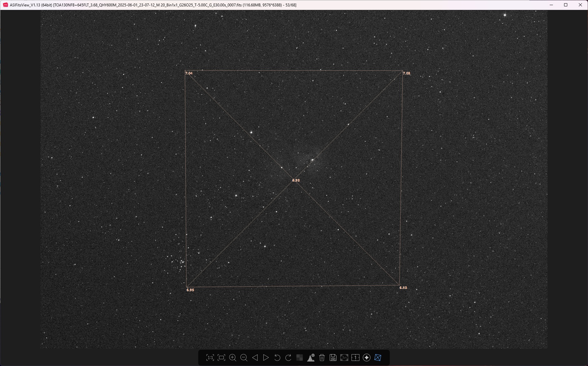Screen dimensions: 588x366
Task: Save the image with floppy disk icon
Action: pos(333,358)
